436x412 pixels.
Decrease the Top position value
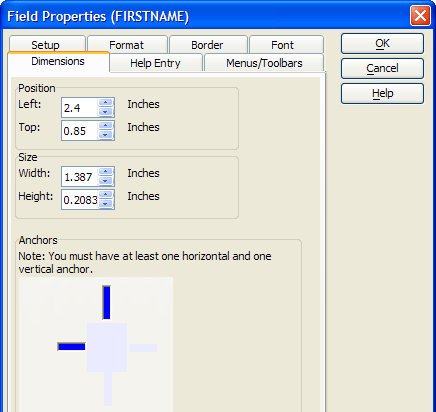click(106, 134)
